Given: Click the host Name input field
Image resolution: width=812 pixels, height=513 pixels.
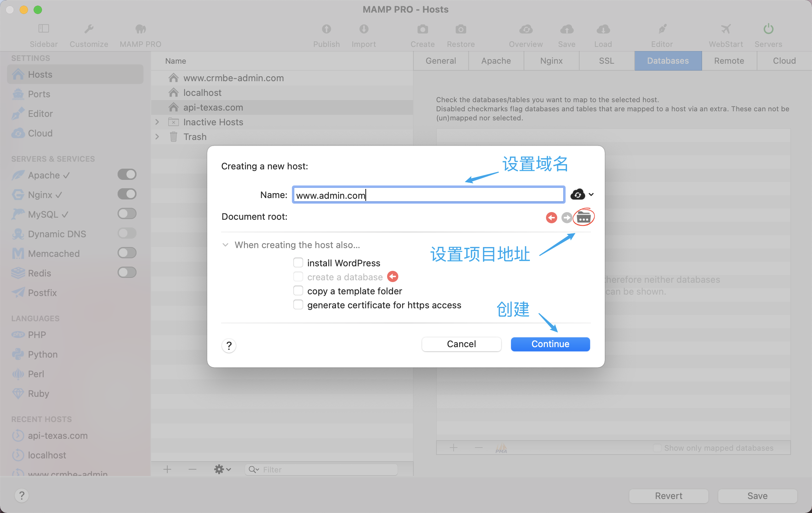Looking at the screenshot, I should click(x=428, y=195).
